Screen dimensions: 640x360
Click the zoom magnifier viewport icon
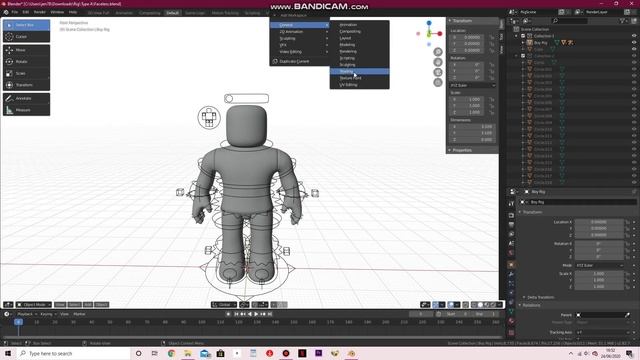438,52
